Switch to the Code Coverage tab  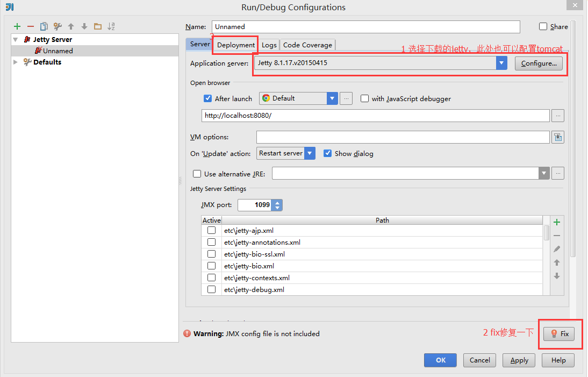coord(307,45)
